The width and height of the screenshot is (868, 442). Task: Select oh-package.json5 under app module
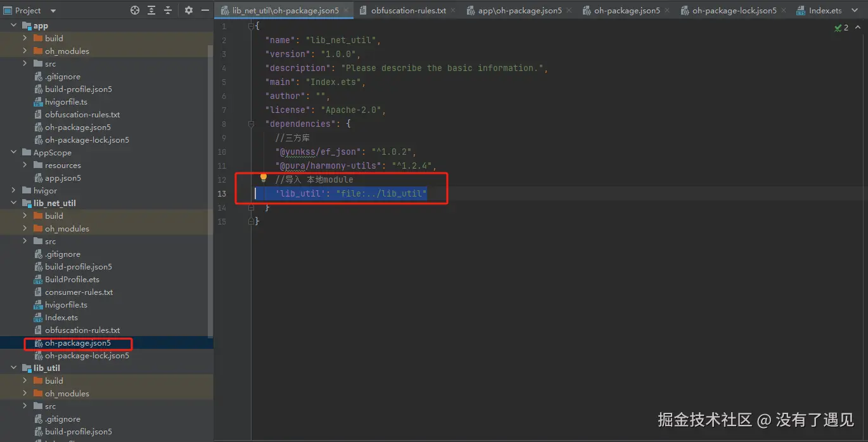(78, 127)
